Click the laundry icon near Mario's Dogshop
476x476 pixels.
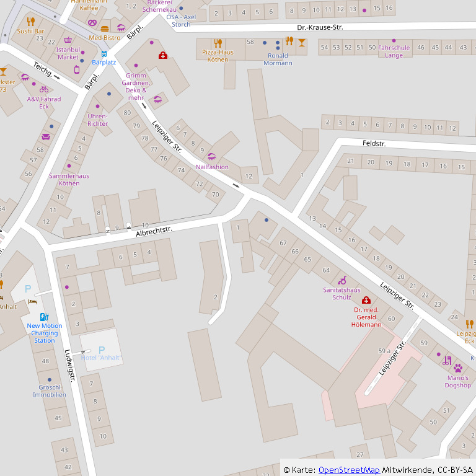pyautogui.click(x=447, y=360)
